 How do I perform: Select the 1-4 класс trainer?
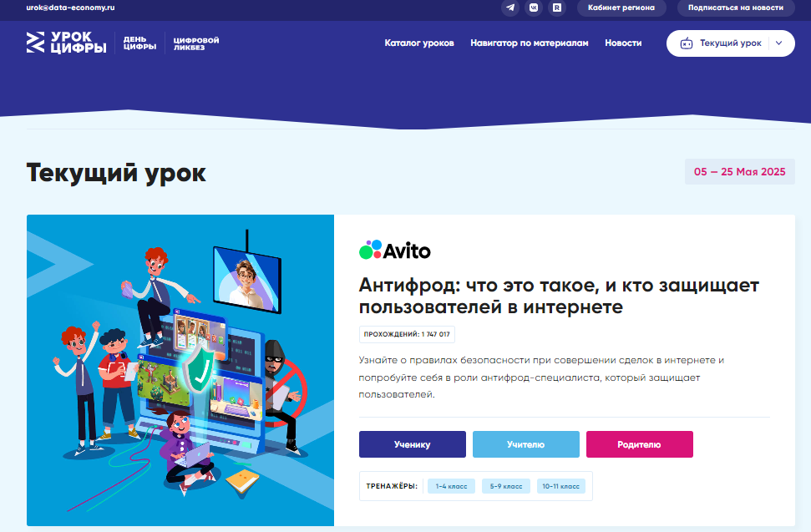pyautogui.click(x=451, y=486)
